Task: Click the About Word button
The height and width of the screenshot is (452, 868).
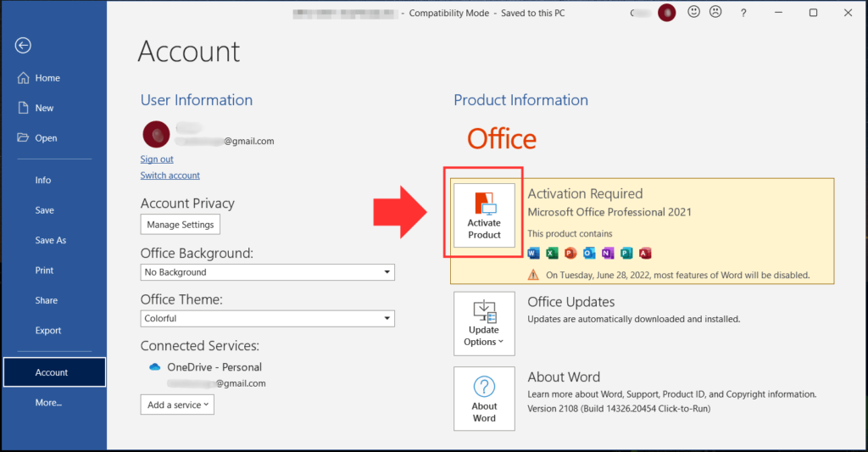Action: coord(484,399)
